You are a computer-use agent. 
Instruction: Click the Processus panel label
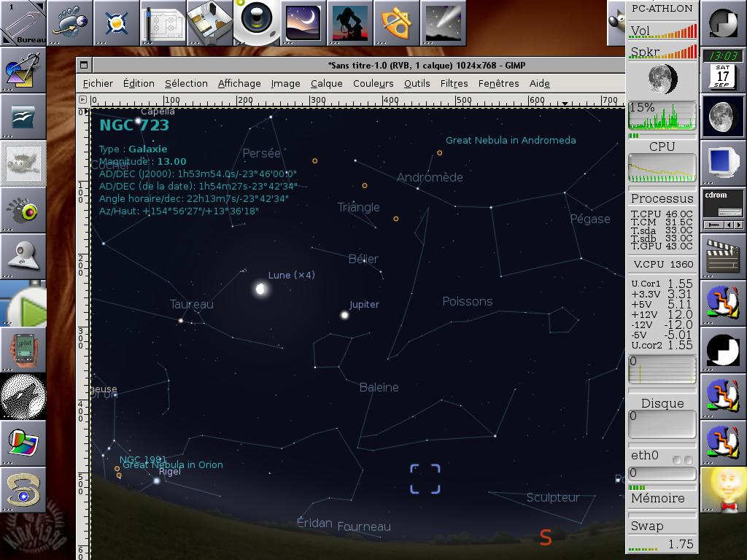pos(662,198)
